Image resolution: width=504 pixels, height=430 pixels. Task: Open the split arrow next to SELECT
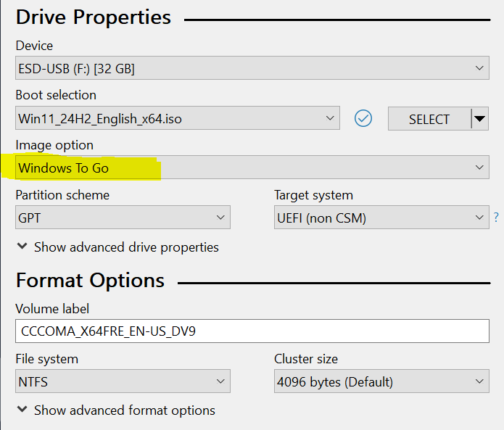[x=479, y=119]
